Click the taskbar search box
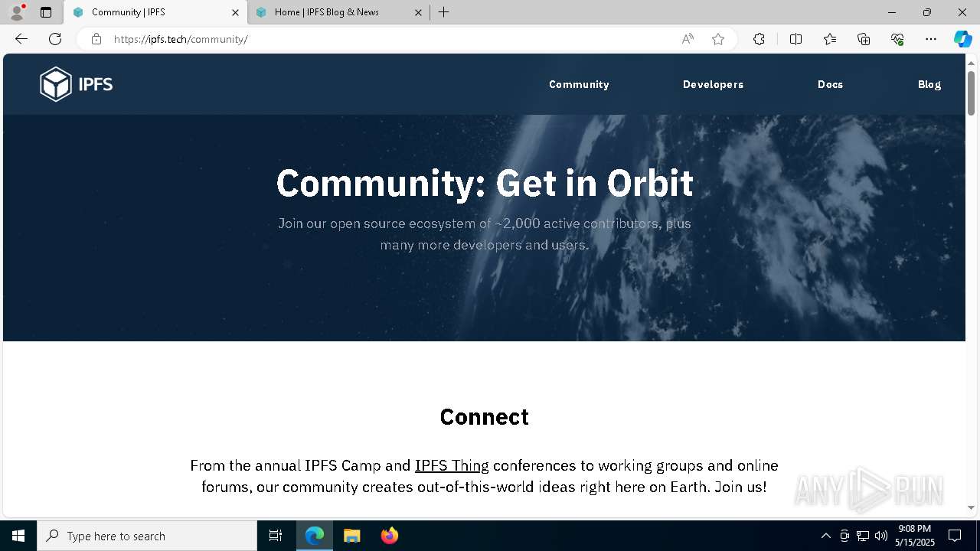The height and width of the screenshot is (551, 980). click(147, 536)
